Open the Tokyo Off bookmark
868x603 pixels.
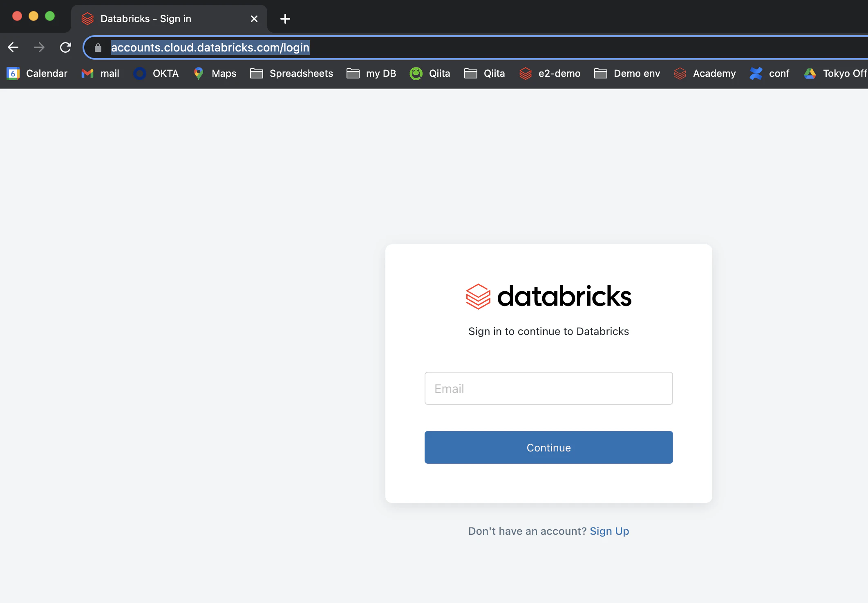tap(835, 74)
